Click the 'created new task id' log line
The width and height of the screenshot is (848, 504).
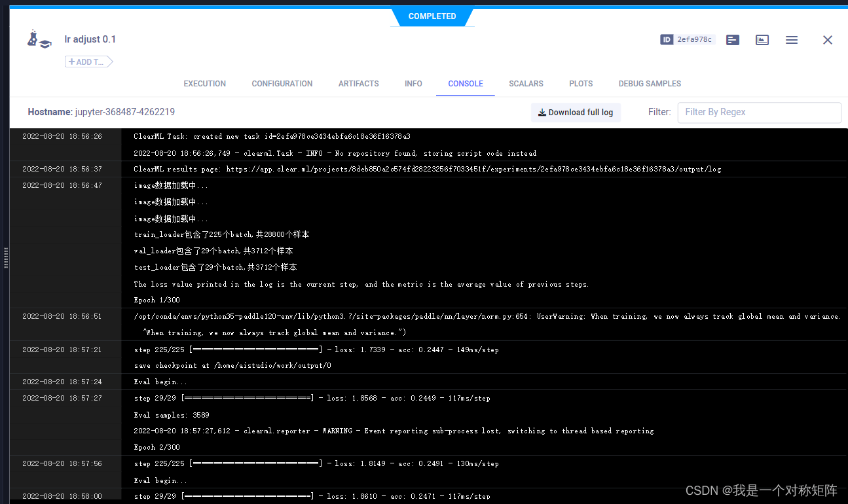point(272,137)
